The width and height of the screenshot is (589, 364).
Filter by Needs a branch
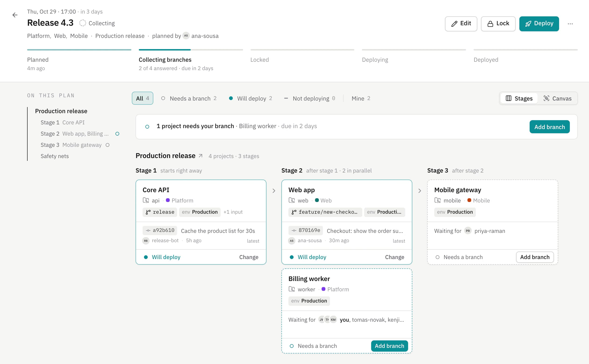[x=189, y=98]
